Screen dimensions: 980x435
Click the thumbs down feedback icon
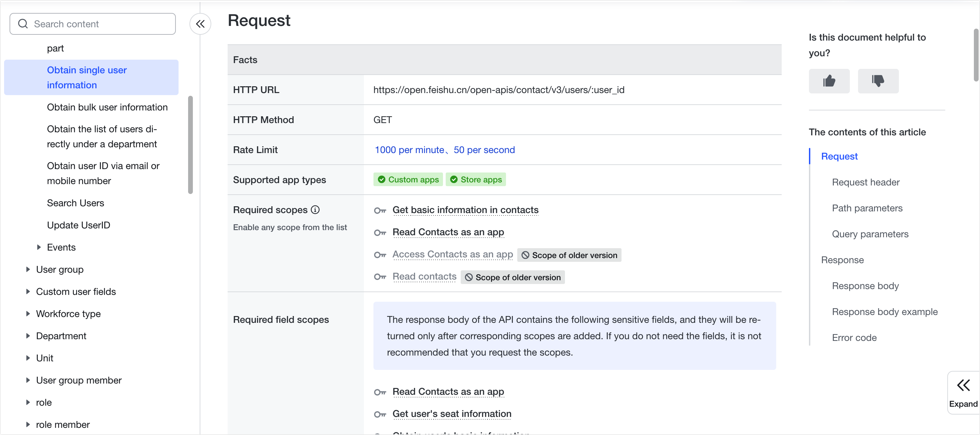pyautogui.click(x=878, y=81)
